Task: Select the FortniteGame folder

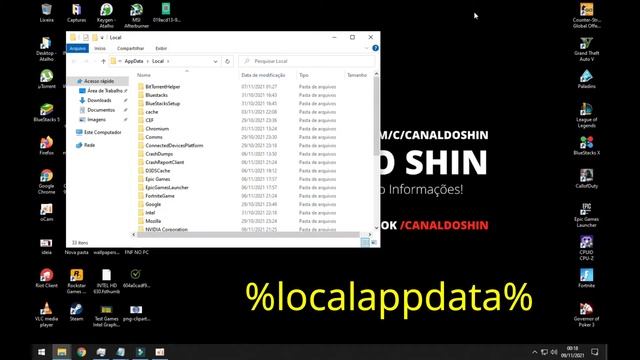Action: point(160,196)
